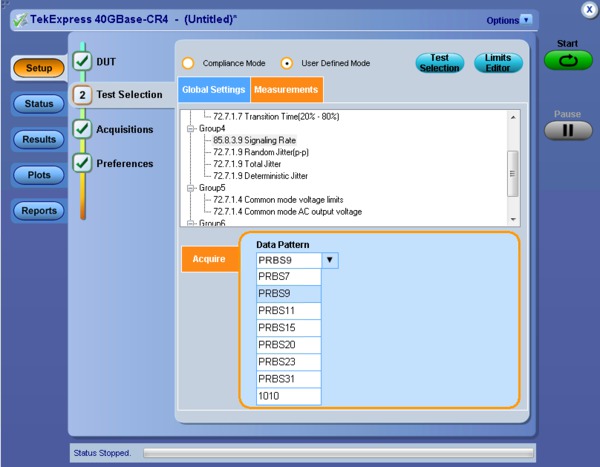Click the Limits Editor button
600x467 pixels.
click(498, 63)
